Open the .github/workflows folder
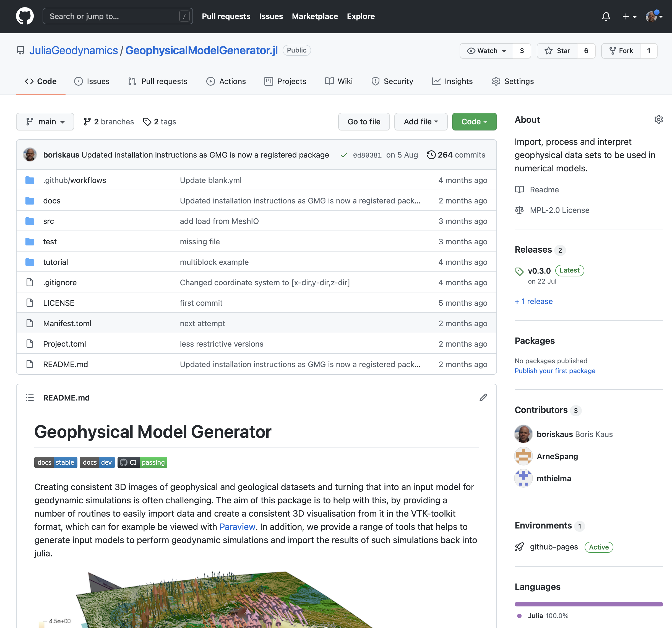 pos(74,180)
